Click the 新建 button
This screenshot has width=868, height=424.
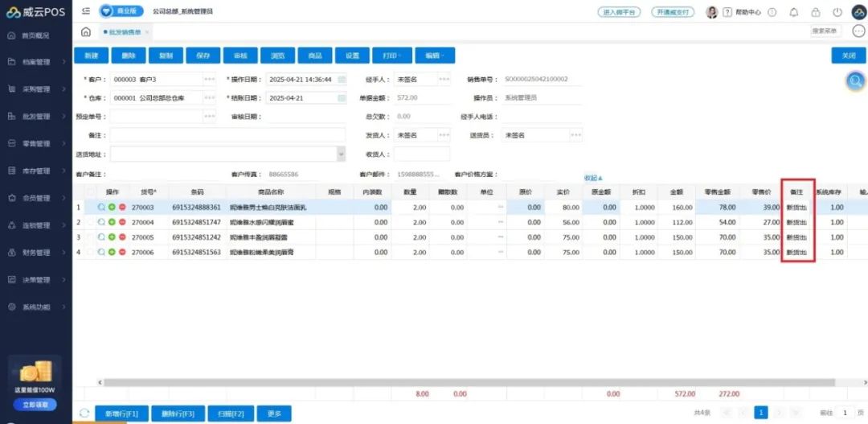click(x=92, y=56)
